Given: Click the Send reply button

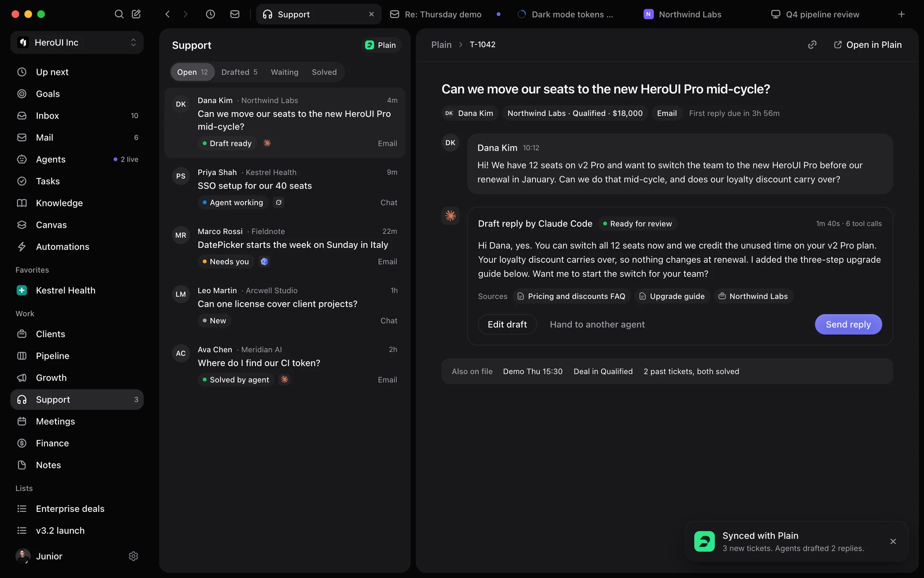Looking at the screenshot, I should (x=848, y=324).
